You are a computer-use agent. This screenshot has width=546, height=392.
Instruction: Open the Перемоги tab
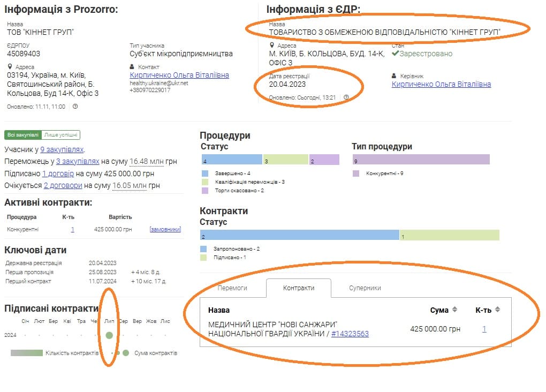click(232, 288)
